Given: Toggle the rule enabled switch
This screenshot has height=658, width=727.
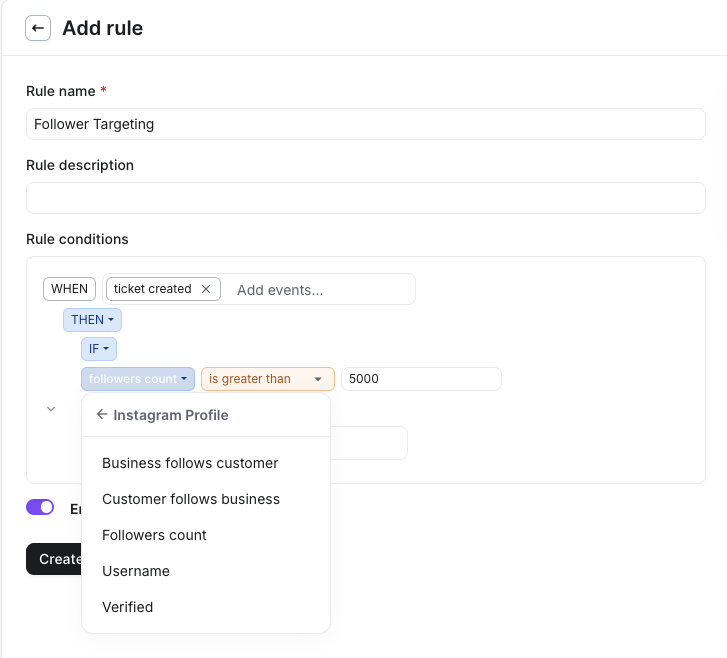Looking at the screenshot, I should (40, 508).
